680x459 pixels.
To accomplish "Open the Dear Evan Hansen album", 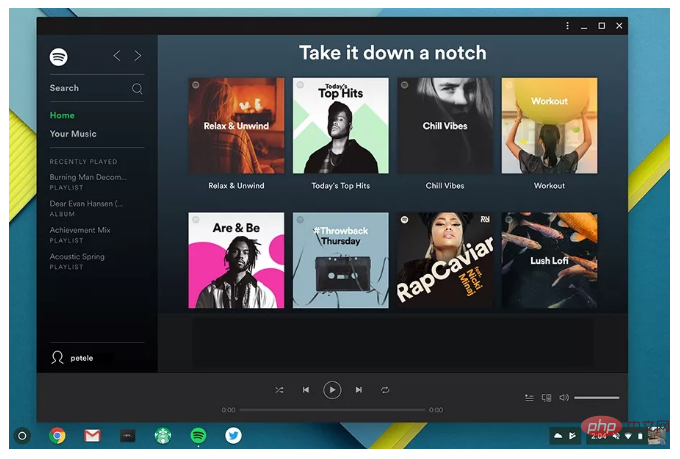I will [86, 208].
